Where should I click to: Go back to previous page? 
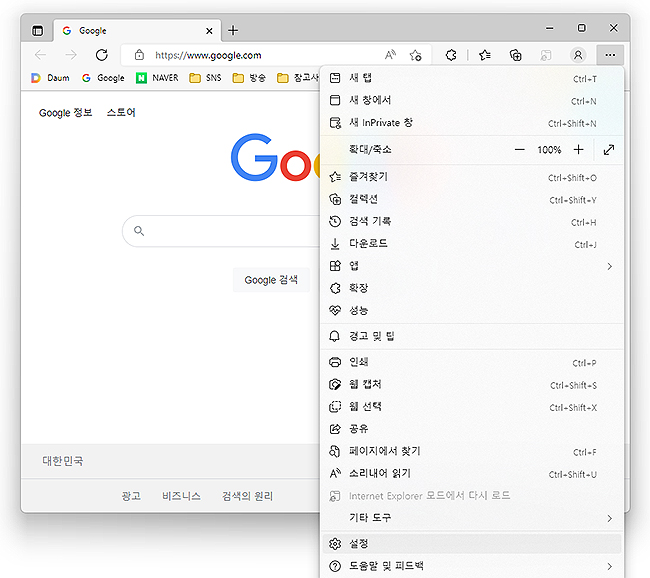point(41,55)
